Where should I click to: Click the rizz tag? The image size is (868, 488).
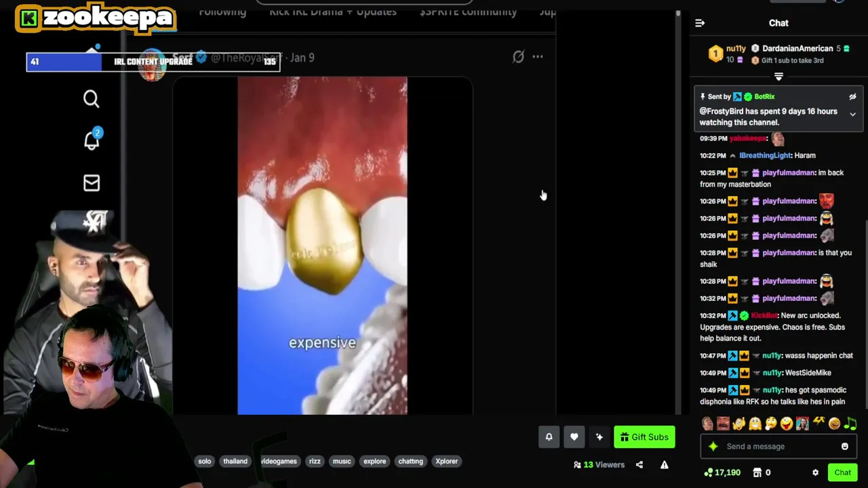pyautogui.click(x=315, y=462)
